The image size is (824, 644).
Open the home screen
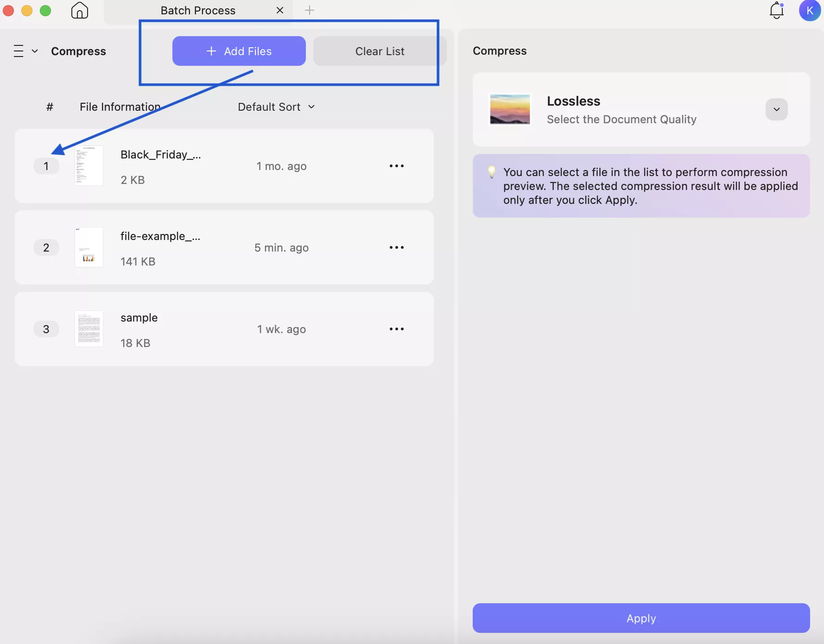pos(79,10)
